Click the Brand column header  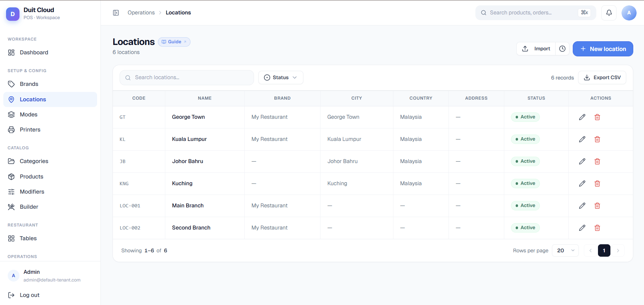coord(282,98)
